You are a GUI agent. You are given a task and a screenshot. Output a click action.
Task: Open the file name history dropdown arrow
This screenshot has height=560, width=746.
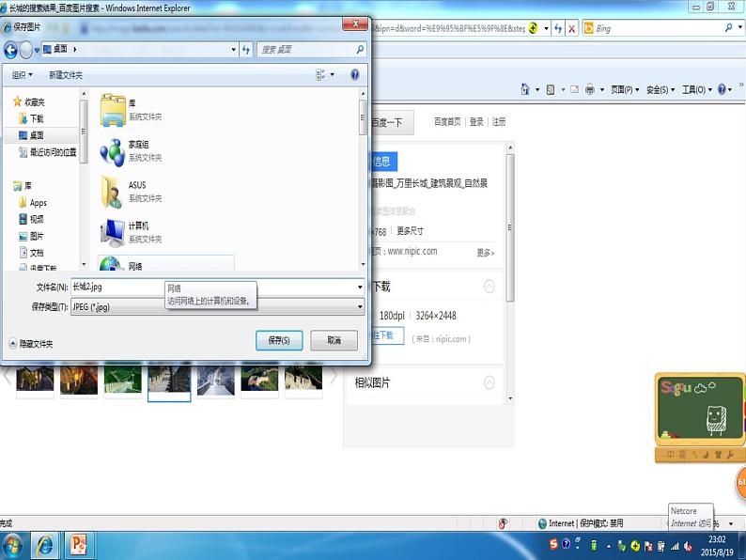tap(360, 287)
